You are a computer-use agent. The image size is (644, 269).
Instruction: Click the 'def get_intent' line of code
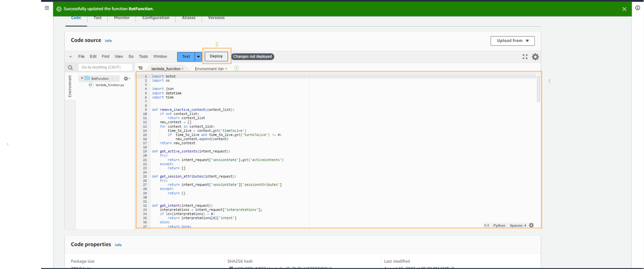point(182,206)
